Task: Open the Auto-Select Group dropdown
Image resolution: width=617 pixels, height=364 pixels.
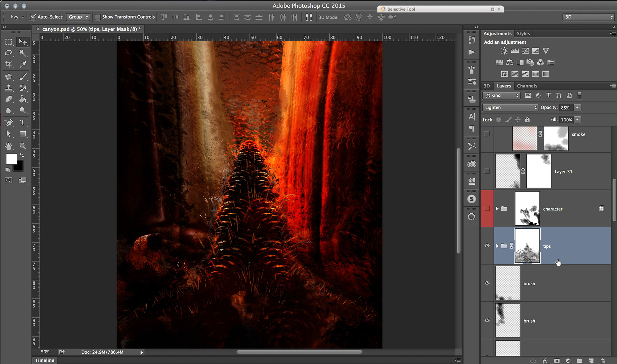Action: 78,17
